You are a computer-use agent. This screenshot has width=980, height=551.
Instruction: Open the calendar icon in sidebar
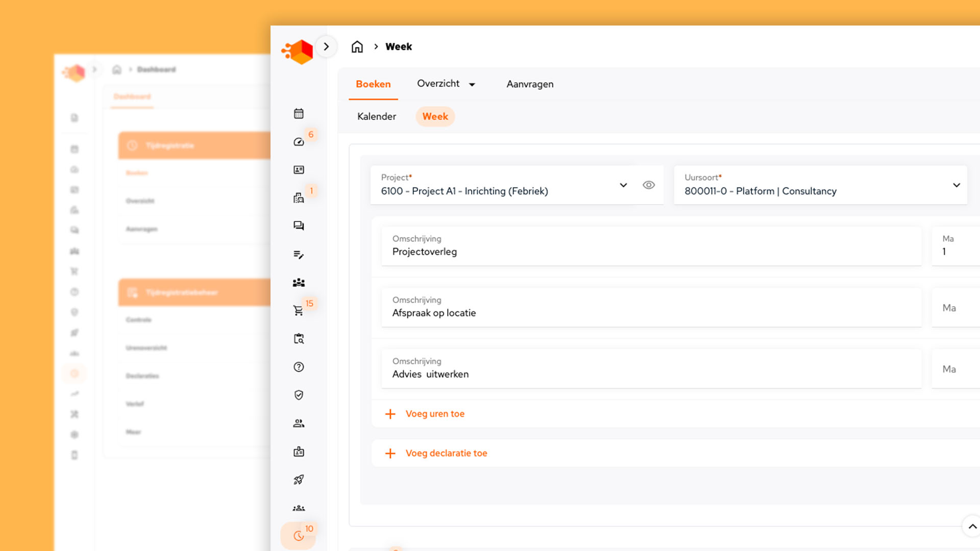[299, 113]
